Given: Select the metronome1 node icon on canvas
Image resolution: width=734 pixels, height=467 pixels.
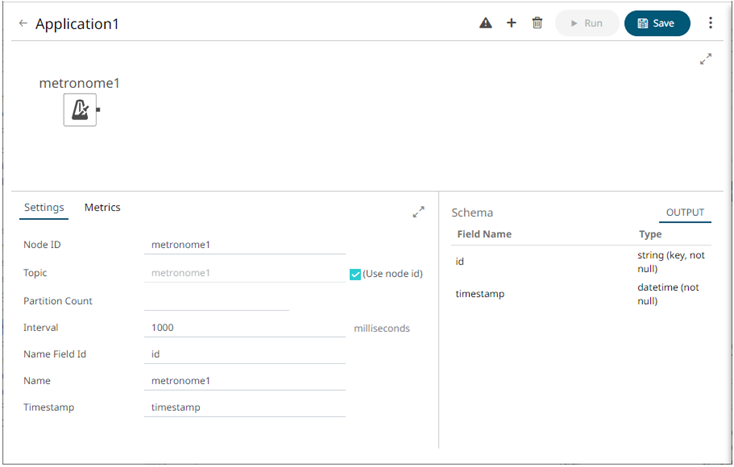Looking at the screenshot, I should [80, 110].
